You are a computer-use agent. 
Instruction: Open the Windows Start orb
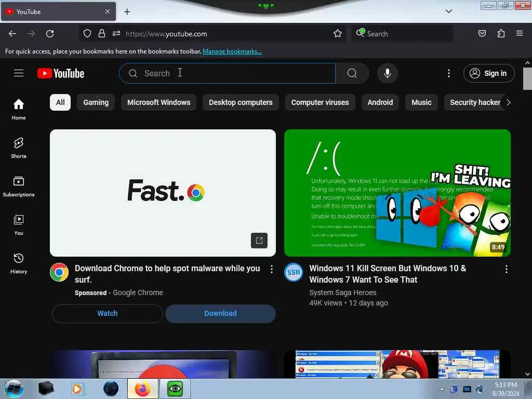pos(14,389)
